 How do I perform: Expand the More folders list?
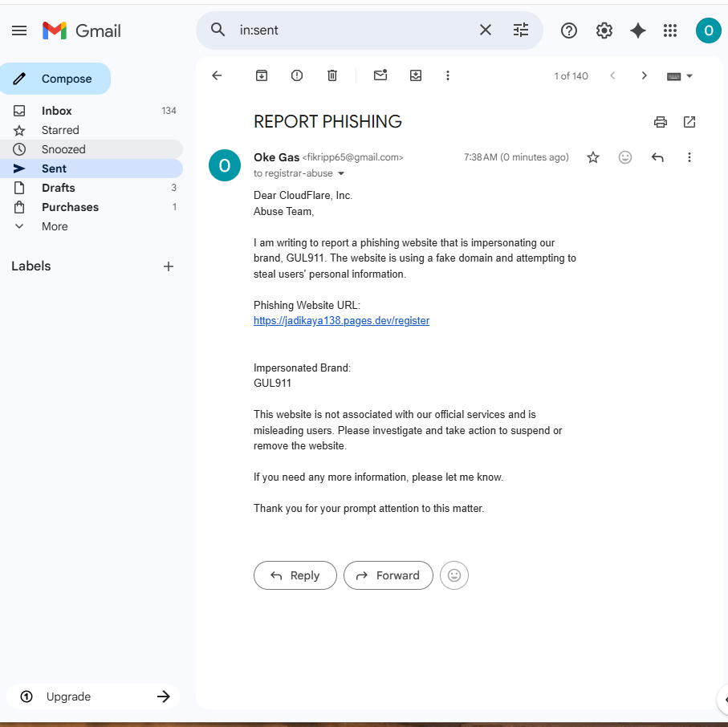tap(92, 226)
